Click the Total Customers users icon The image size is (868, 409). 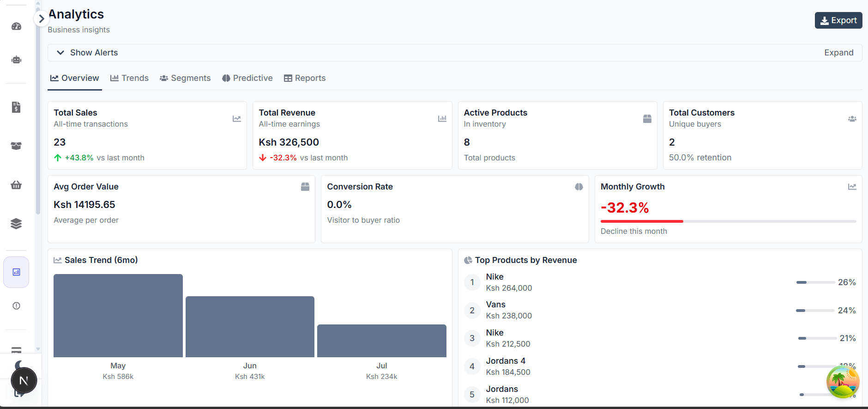852,119
